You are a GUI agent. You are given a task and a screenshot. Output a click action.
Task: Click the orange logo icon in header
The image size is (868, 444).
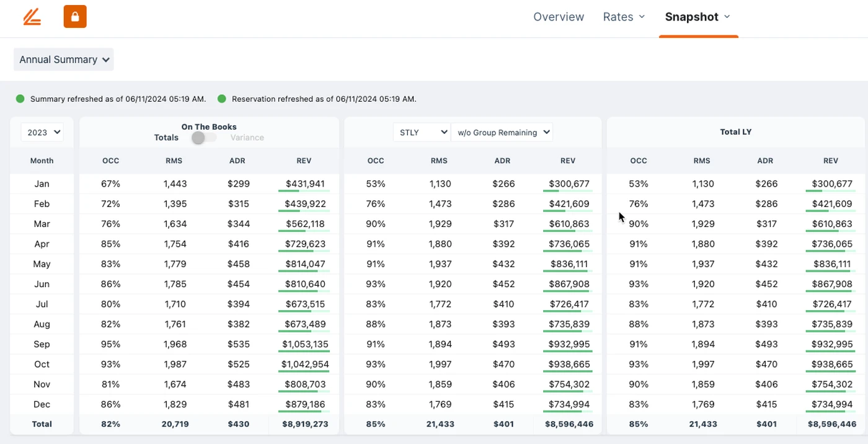click(32, 17)
